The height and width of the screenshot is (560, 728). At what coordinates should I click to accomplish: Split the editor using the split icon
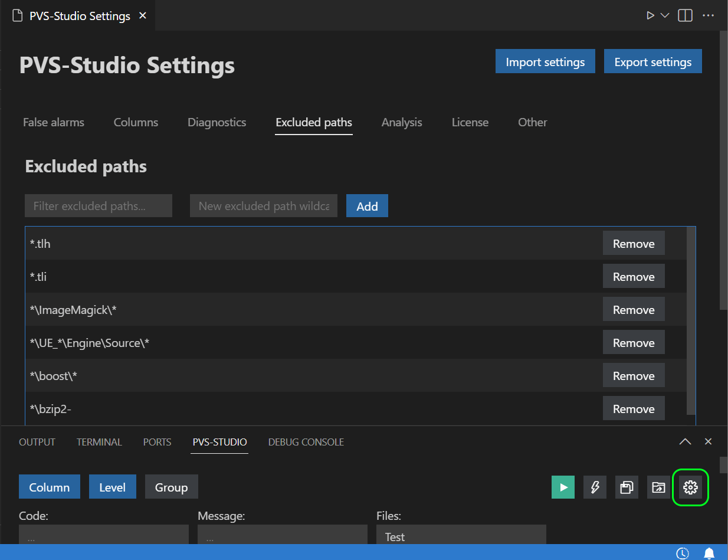pyautogui.click(x=685, y=15)
